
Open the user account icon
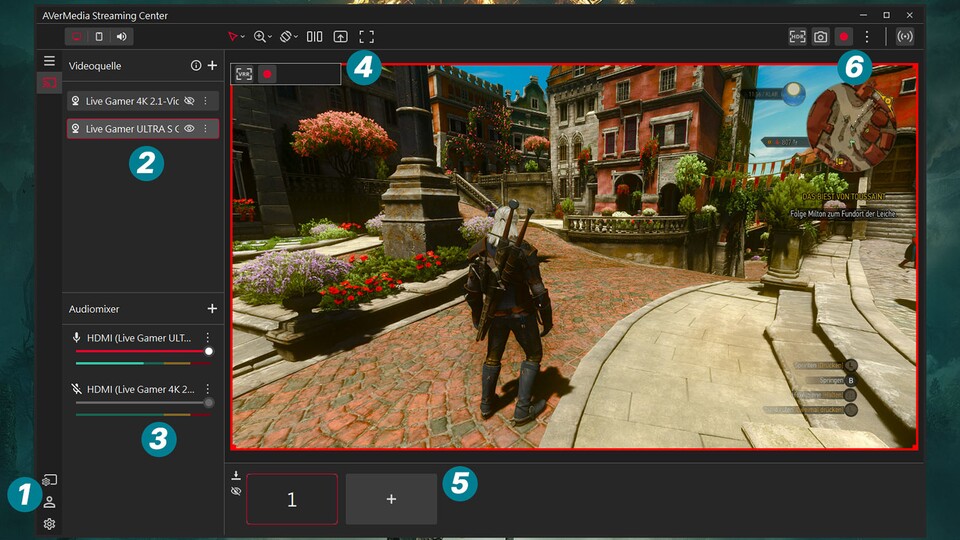(x=50, y=502)
